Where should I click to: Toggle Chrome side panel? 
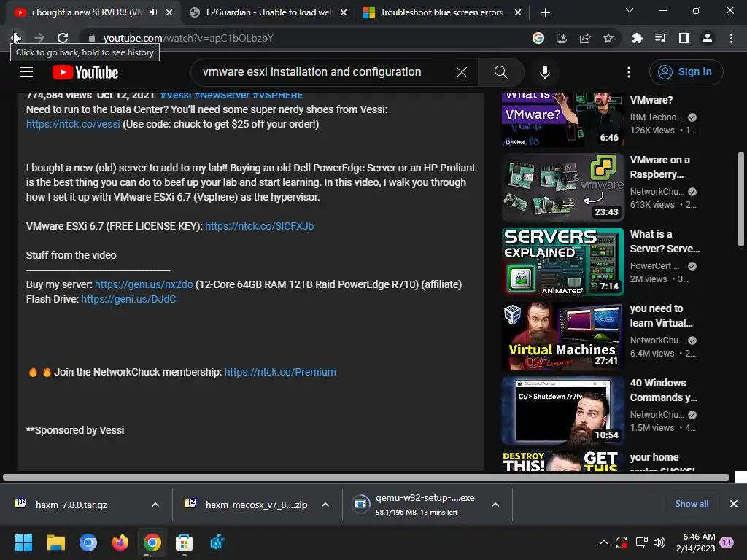point(684,38)
